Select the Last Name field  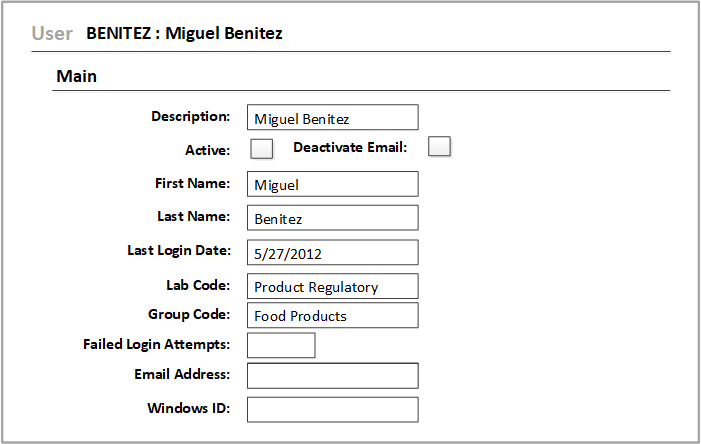[x=332, y=218]
